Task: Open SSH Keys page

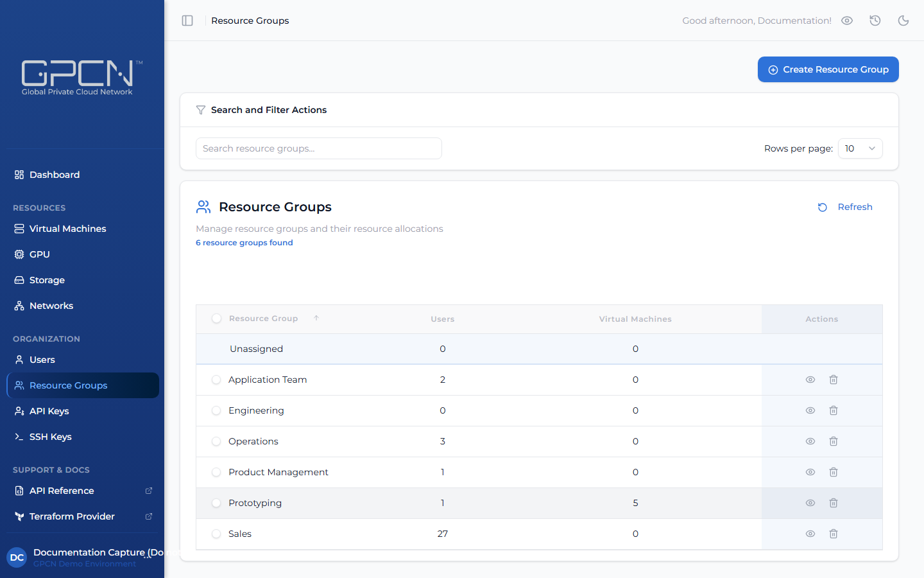Action: coord(83,437)
